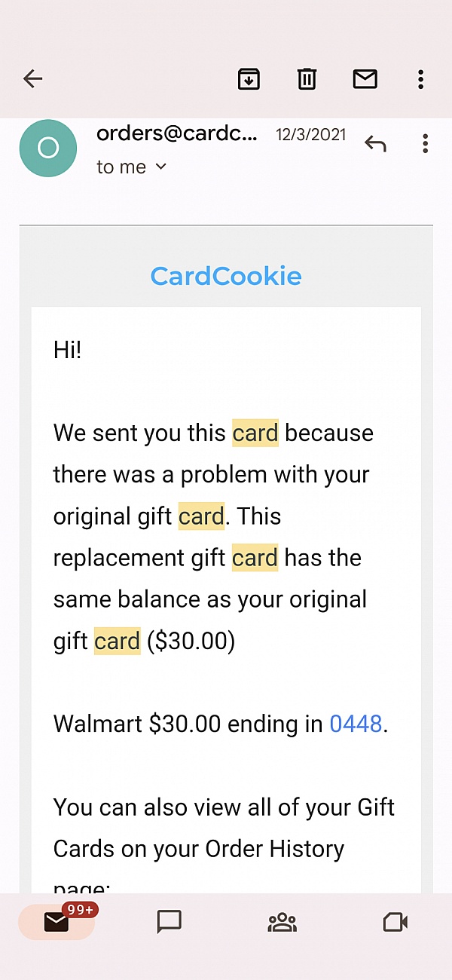Tap the 99+ unread badge
This screenshot has height=980, width=452.
[79, 910]
